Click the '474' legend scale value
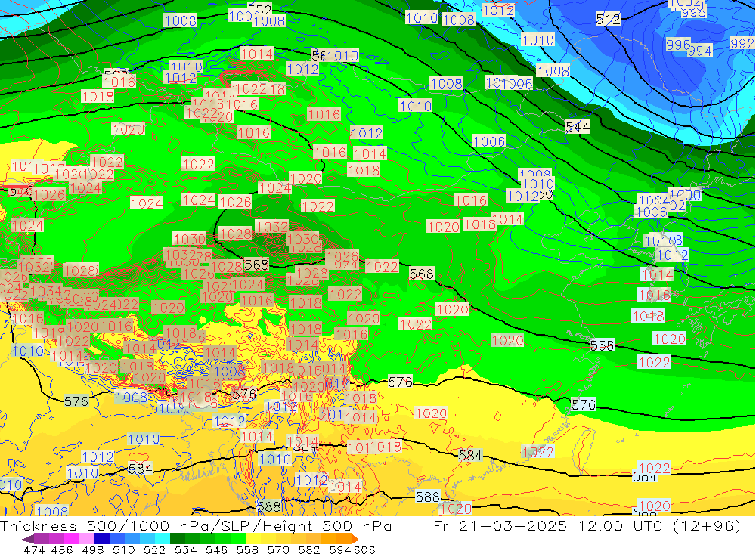 (34, 549)
